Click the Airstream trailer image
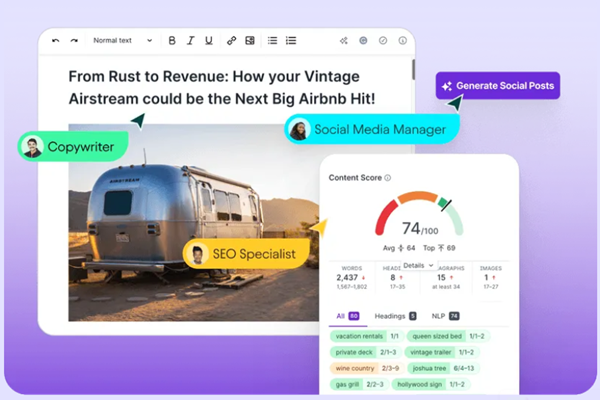This screenshot has height=400, width=600. pyautogui.click(x=193, y=222)
